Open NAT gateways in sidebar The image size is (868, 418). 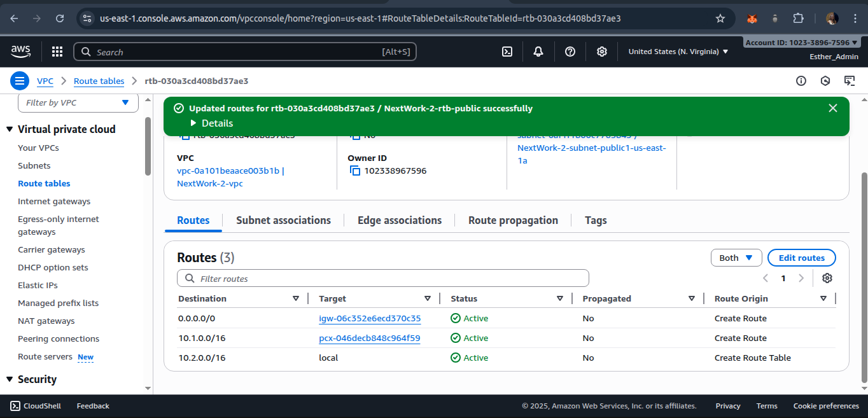pyautogui.click(x=46, y=321)
